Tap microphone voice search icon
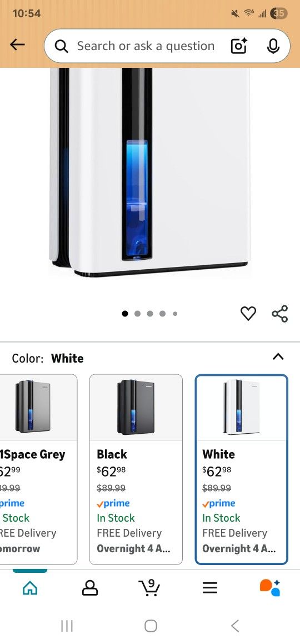The height and width of the screenshot is (644, 300). click(273, 46)
